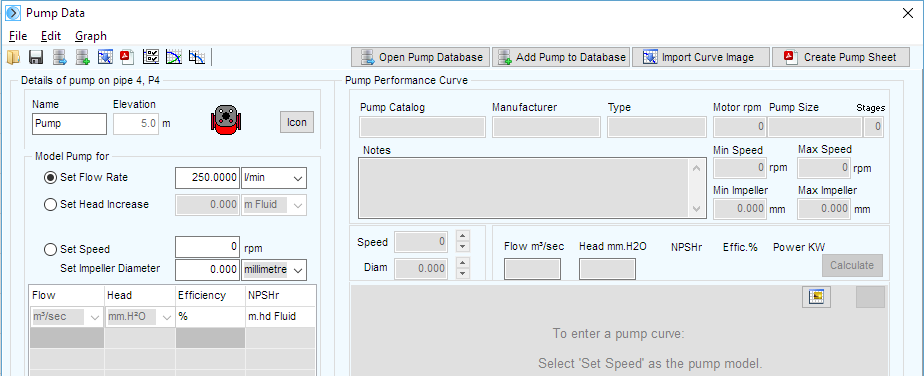Click the Min Speed rpm field
Image resolution: width=924 pixels, height=376 pixels.
coord(740,168)
